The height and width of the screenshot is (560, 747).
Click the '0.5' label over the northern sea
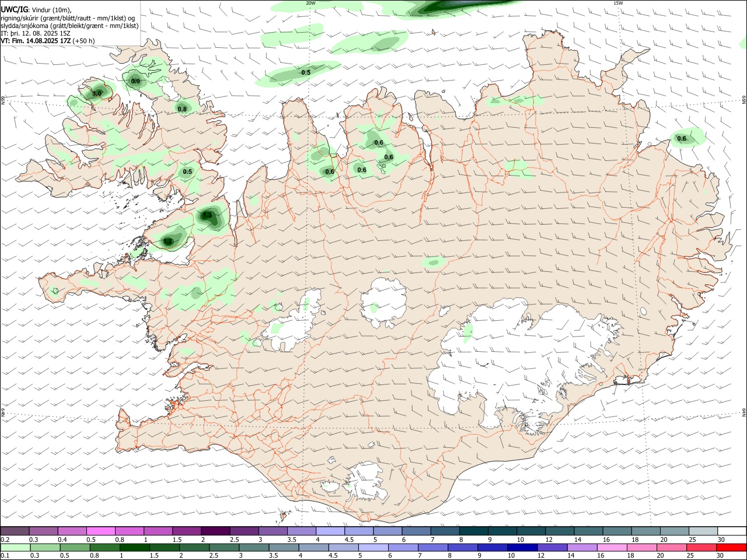tap(305, 72)
